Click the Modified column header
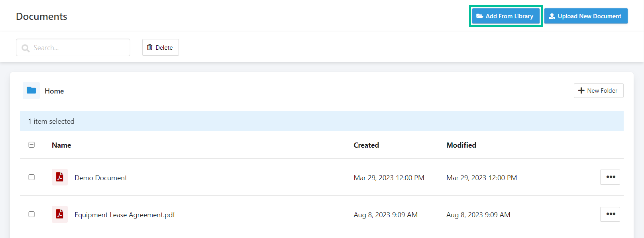This screenshot has height=238, width=644. click(461, 145)
